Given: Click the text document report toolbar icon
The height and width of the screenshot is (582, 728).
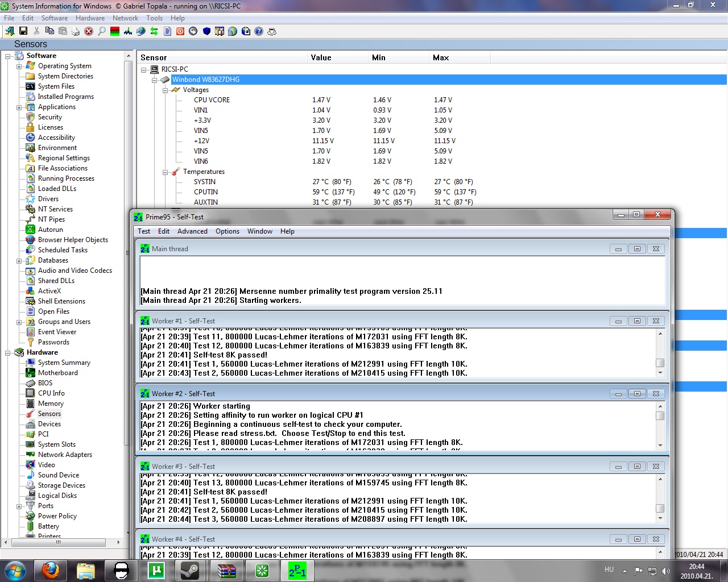Looking at the screenshot, I should pyautogui.click(x=167, y=31).
